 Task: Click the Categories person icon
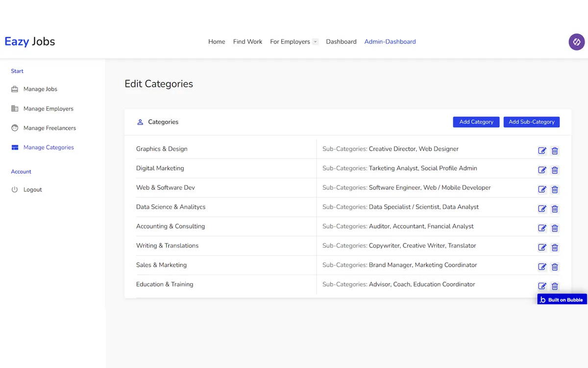(x=140, y=122)
